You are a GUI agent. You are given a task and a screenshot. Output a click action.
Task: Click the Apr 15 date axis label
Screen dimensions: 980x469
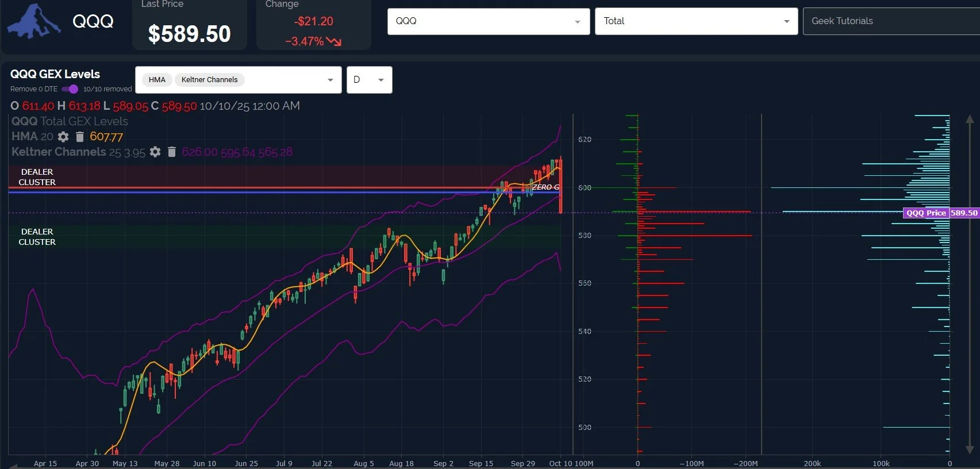(x=45, y=463)
